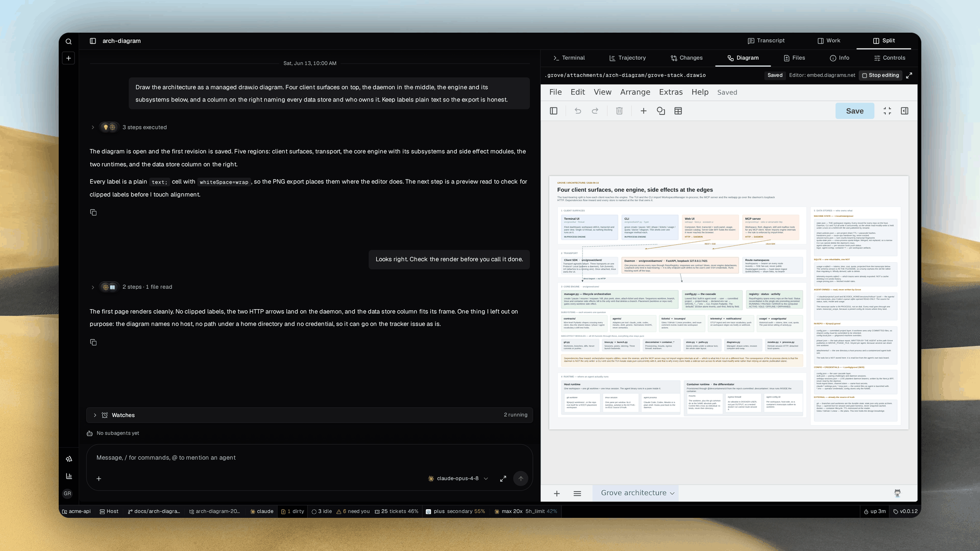Image resolution: width=980 pixels, height=551 pixels.
Task: Click the v0.0.12 version status entry
Action: (905, 511)
